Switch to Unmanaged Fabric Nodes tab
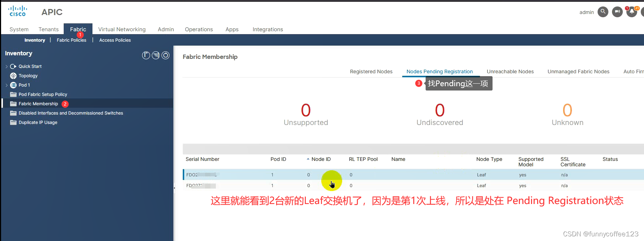Viewport: 644px width, 241px height. click(579, 71)
